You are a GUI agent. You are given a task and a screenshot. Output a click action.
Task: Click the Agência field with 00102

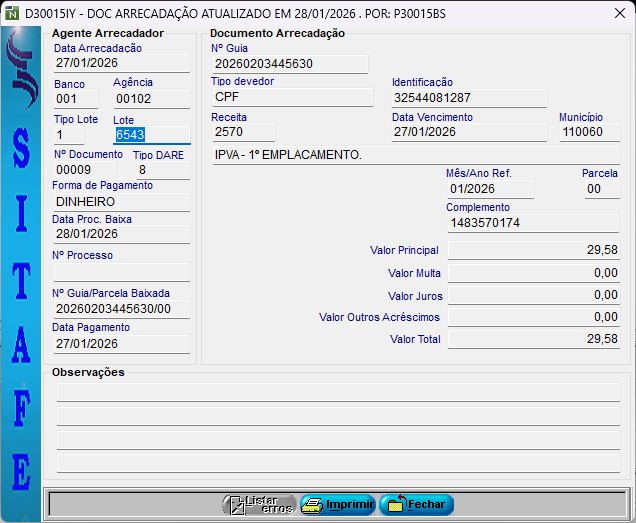pyautogui.click(x=151, y=99)
